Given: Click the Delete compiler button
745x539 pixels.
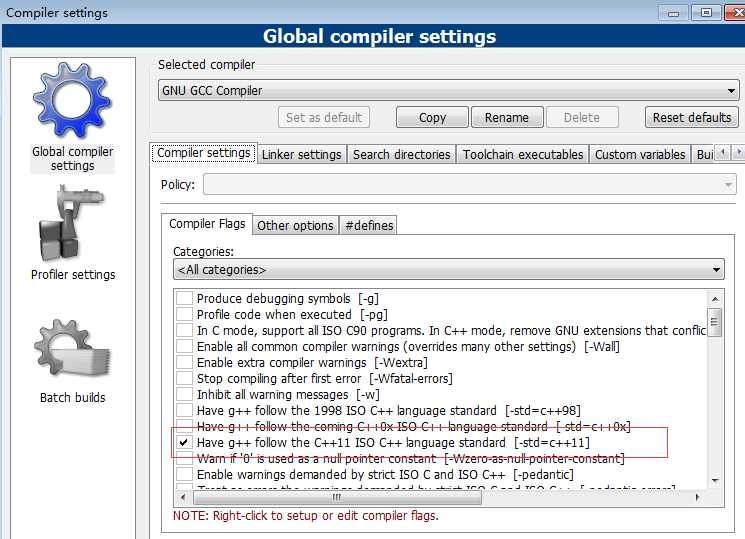Looking at the screenshot, I should coord(582,117).
